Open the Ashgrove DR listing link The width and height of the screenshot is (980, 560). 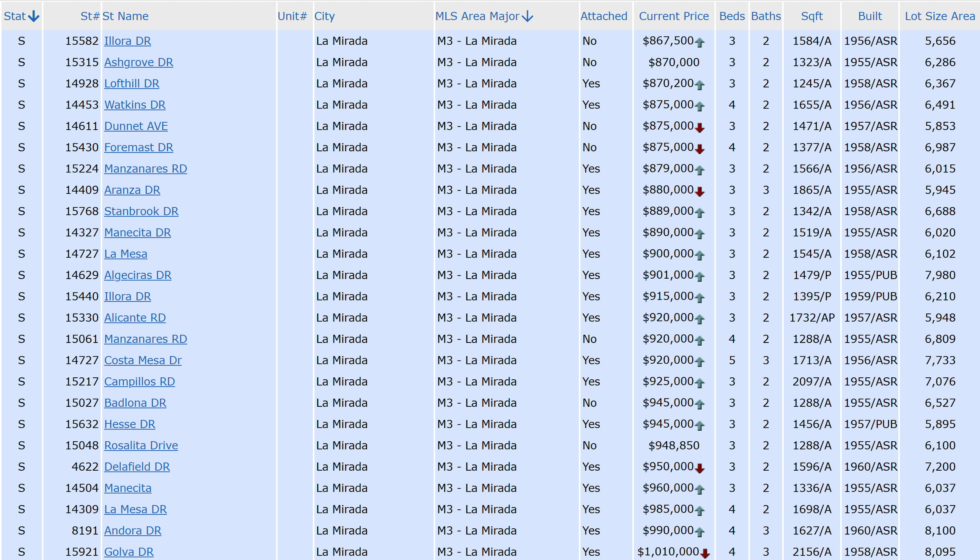[138, 62]
